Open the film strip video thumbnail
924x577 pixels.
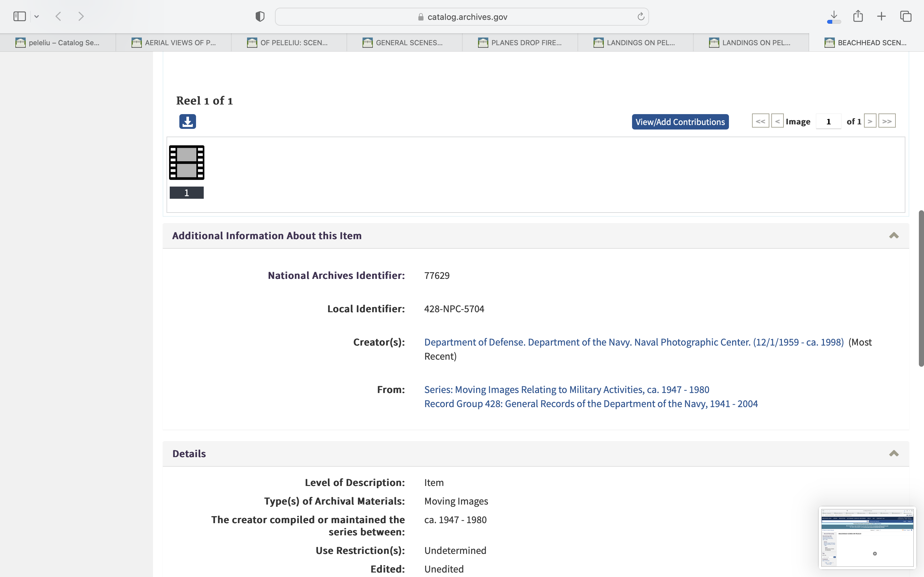coord(187,163)
